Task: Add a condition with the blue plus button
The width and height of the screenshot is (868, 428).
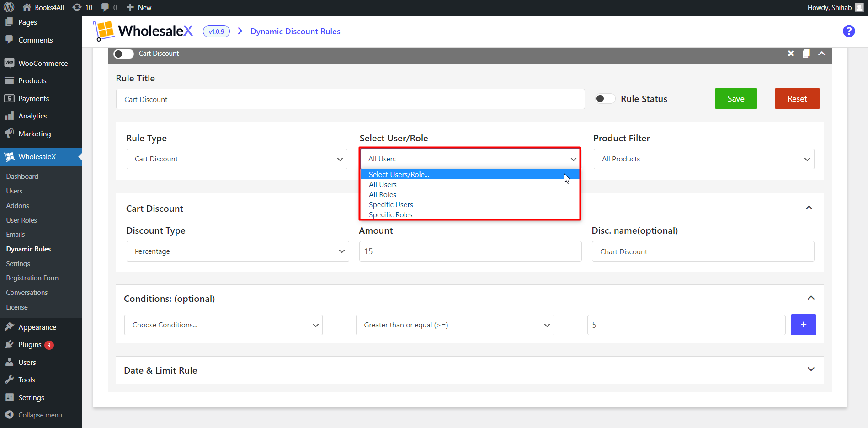Action: [803, 325]
